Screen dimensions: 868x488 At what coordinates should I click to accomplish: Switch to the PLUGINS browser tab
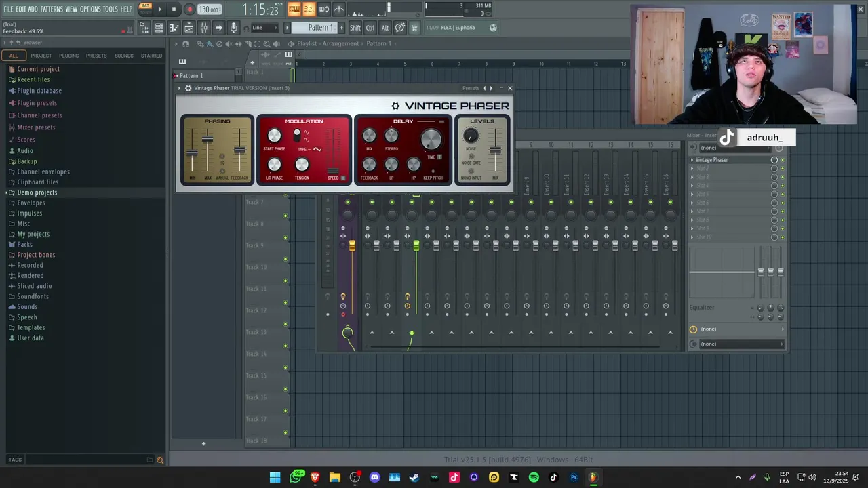click(x=68, y=56)
